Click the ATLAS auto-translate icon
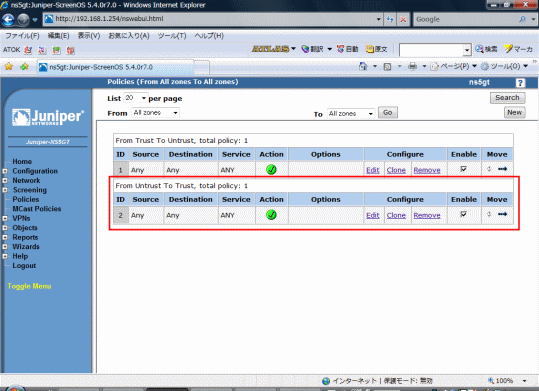 click(340, 49)
